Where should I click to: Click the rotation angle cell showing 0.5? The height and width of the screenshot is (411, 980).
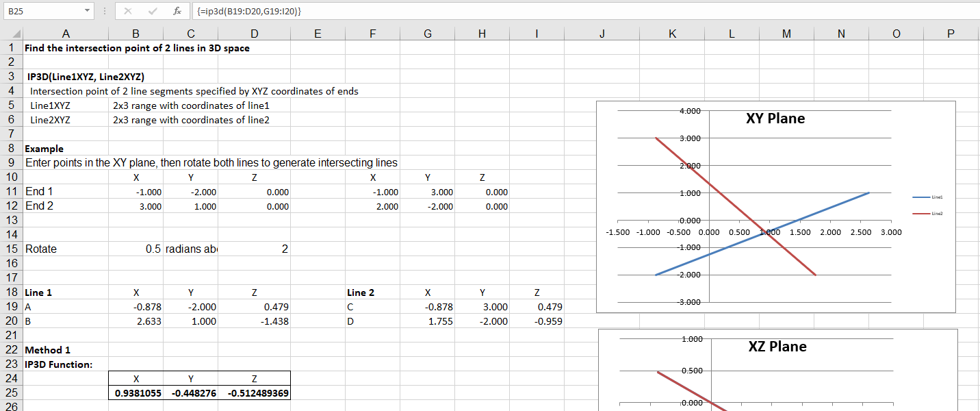pos(136,249)
